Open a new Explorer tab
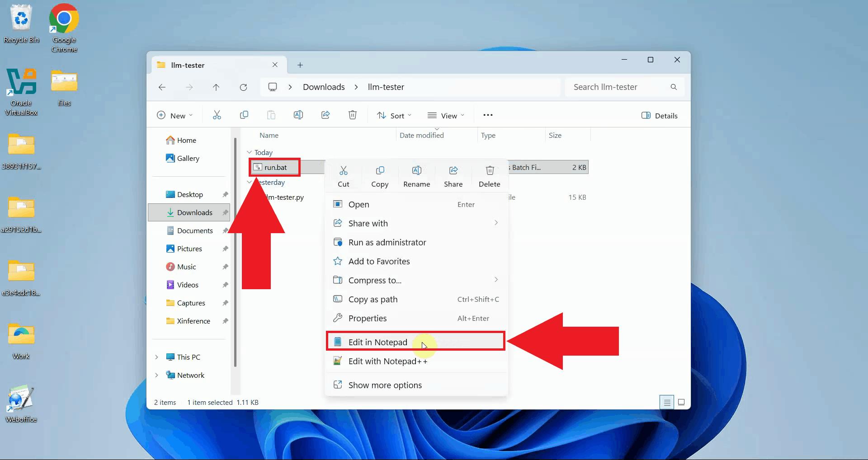The image size is (868, 460). coord(300,65)
